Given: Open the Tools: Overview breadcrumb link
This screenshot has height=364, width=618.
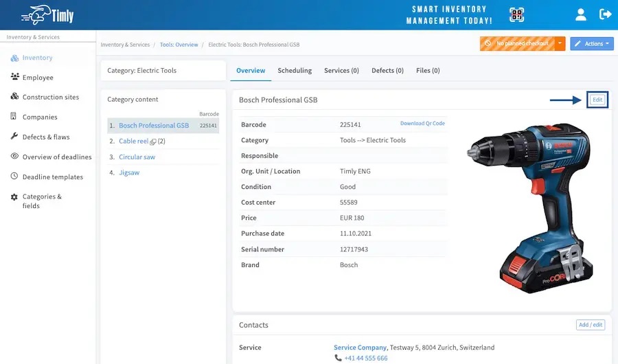Looking at the screenshot, I should 179,45.
